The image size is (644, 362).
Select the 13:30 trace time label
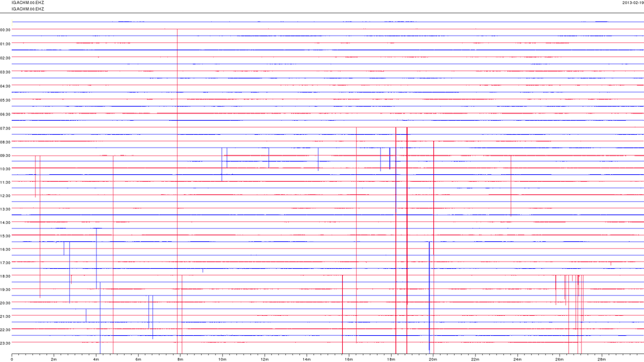5,209
